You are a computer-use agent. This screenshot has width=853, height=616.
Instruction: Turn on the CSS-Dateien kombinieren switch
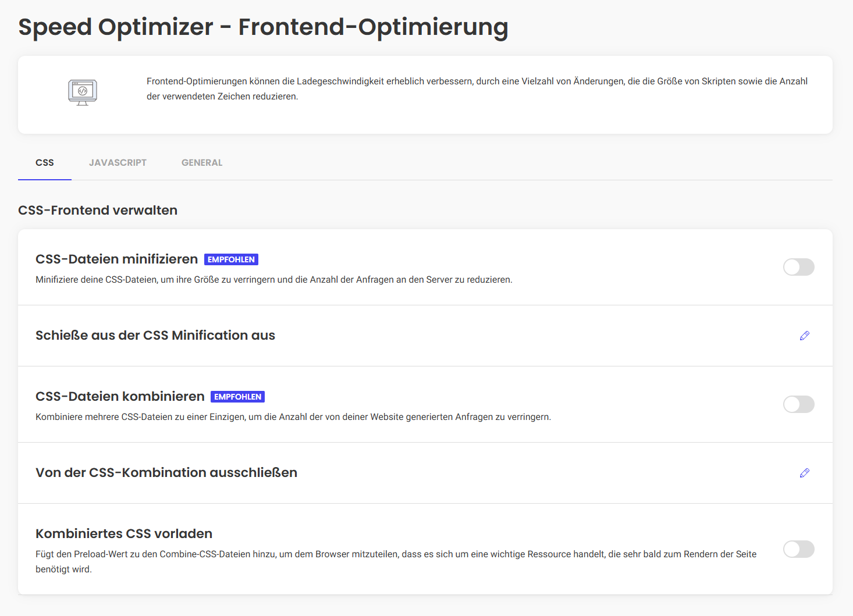coord(798,404)
